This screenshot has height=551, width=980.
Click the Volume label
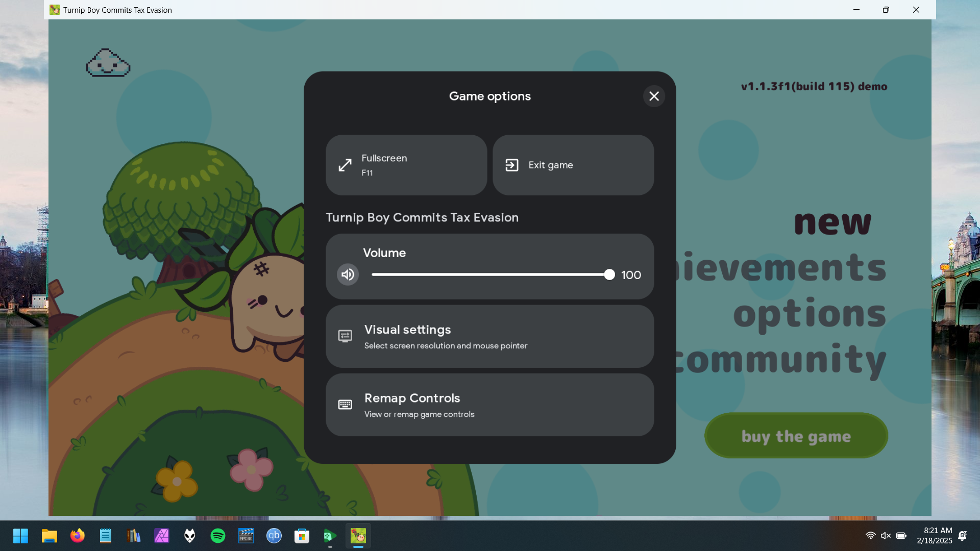point(384,253)
